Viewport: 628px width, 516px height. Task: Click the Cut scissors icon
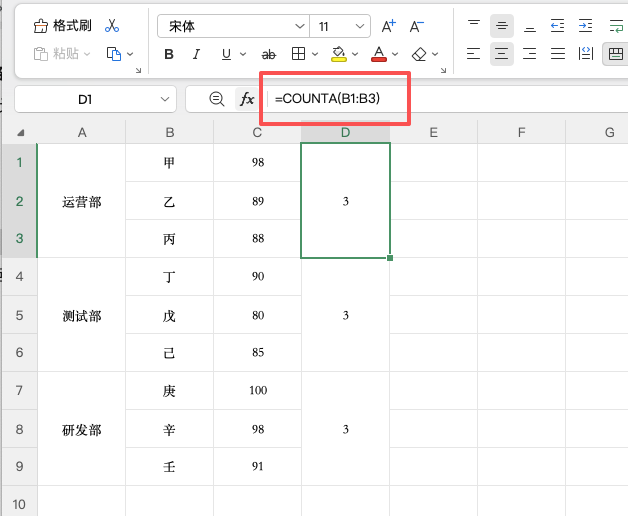coord(112,26)
